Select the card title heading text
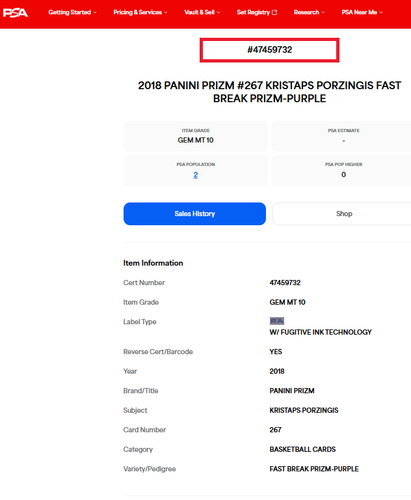Screen dimensions: 411x500 click(x=269, y=92)
